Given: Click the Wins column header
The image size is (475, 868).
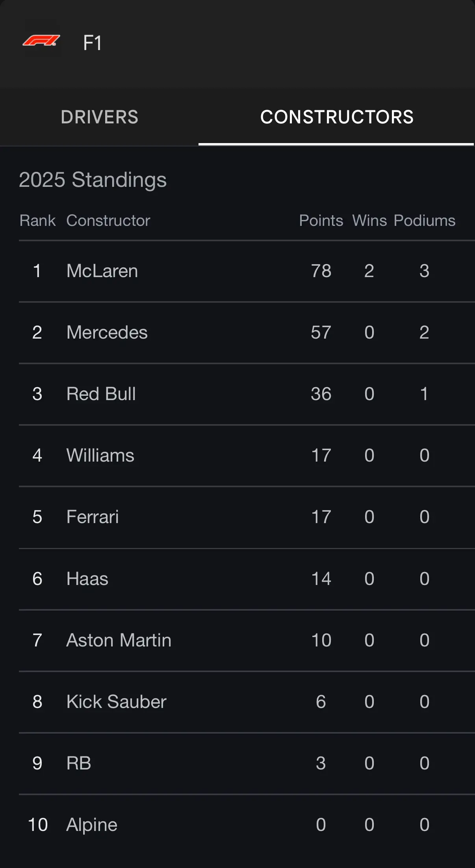Looking at the screenshot, I should tap(369, 221).
